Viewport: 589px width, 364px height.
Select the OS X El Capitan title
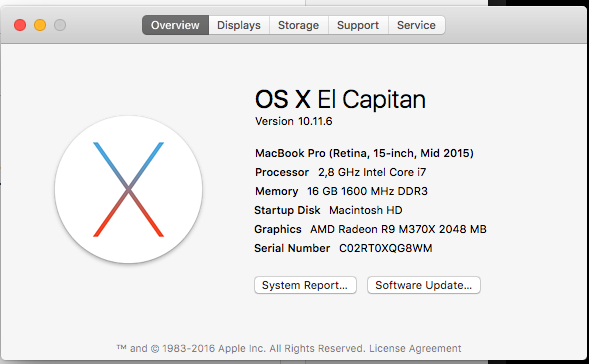pyautogui.click(x=340, y=100)
